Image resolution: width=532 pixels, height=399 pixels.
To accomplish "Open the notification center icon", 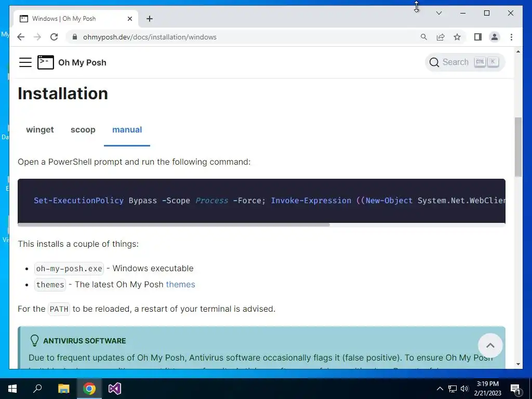I will [515, 389].
